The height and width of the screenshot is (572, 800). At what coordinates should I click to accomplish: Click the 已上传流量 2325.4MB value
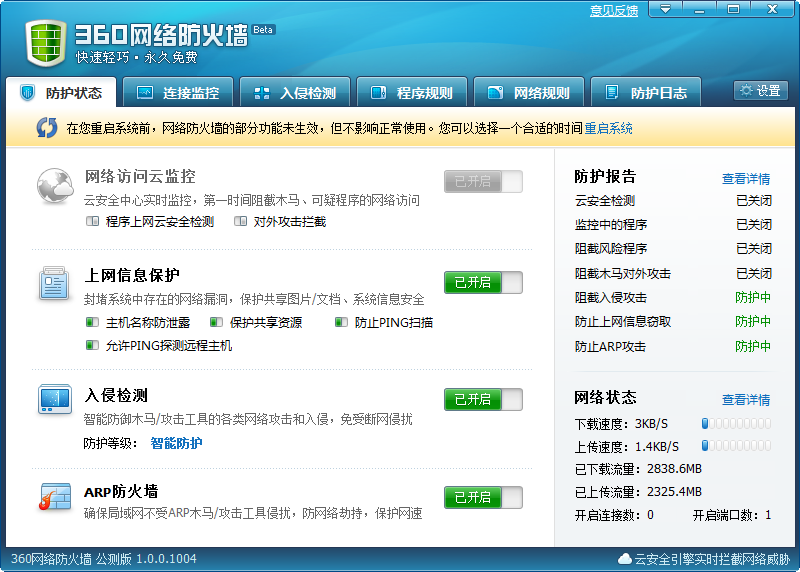[x=674, y=491]
